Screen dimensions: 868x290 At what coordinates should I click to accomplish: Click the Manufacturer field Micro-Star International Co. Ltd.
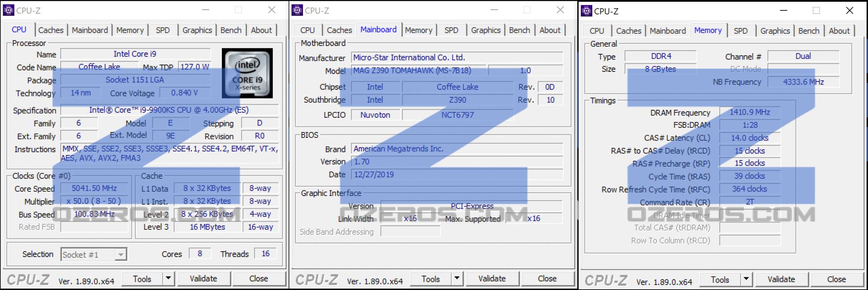(457, 57)
